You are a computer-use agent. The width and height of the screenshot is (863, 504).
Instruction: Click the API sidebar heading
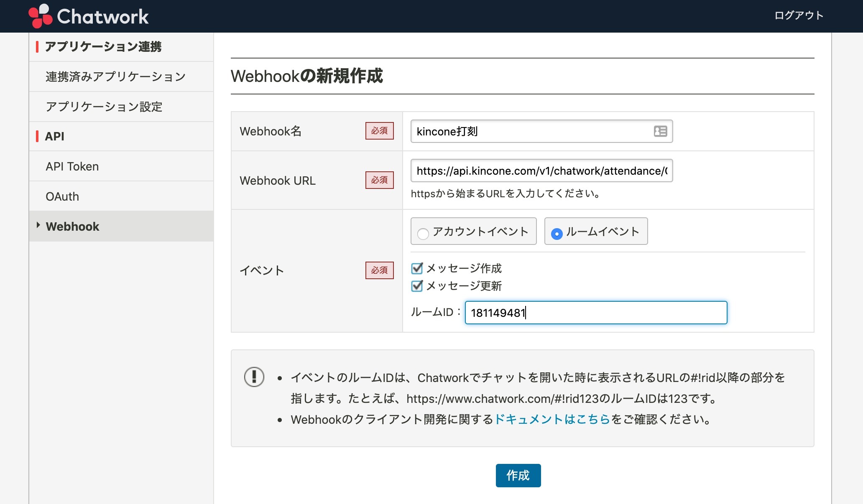(x=54, y=136)
